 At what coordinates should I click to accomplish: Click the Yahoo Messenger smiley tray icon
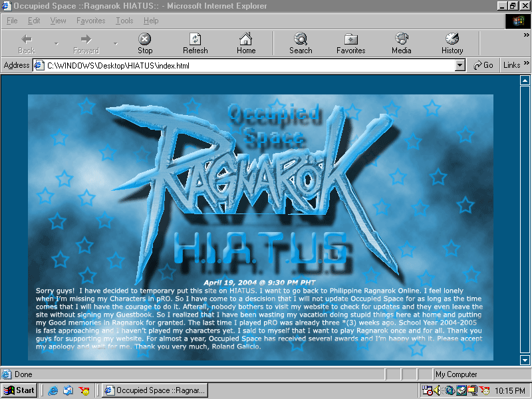[485, 390]
